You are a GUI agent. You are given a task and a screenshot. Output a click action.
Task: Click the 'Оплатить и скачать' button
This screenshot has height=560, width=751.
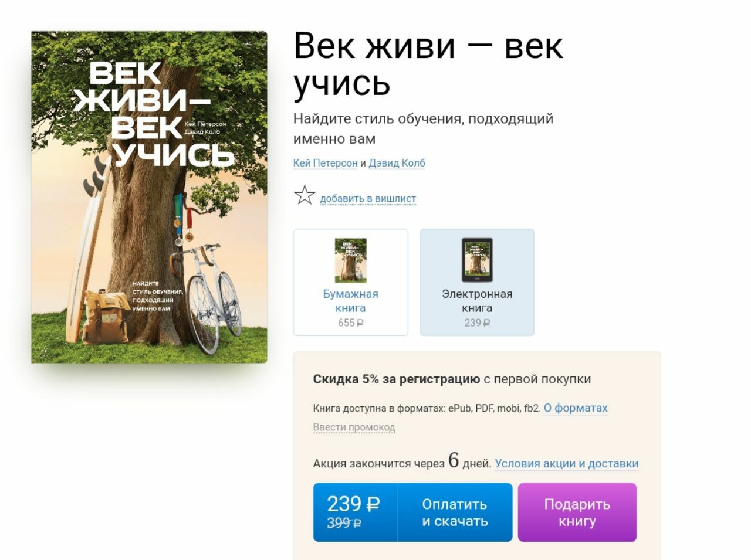point(455,513)
